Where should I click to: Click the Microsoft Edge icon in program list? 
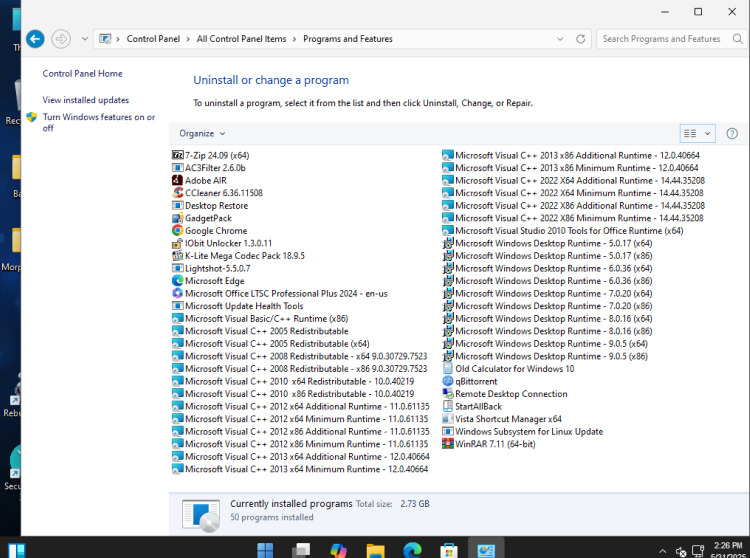pos(177,281)
